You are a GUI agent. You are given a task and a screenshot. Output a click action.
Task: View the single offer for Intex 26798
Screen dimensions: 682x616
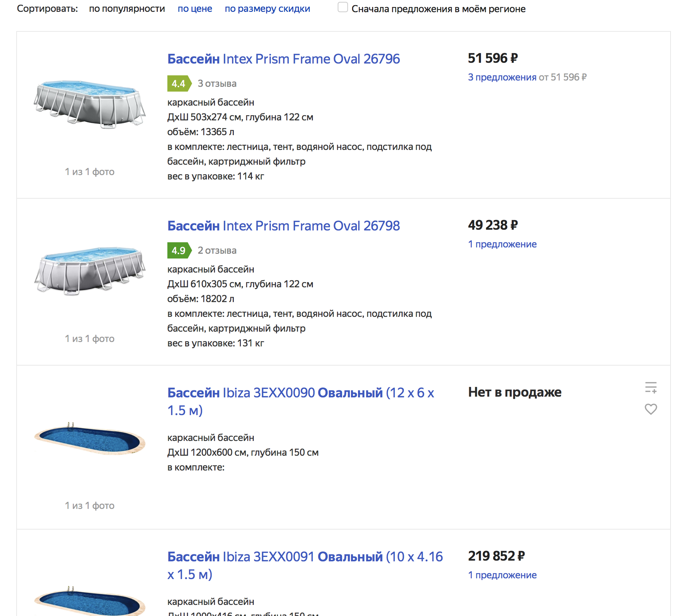[x=502, y=244]
